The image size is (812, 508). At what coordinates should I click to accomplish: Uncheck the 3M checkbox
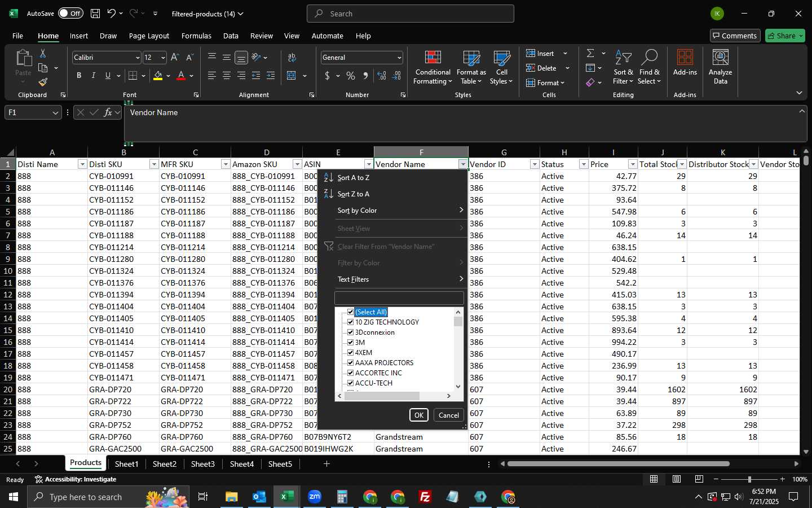pyautogui.click(x=350, y=343)
